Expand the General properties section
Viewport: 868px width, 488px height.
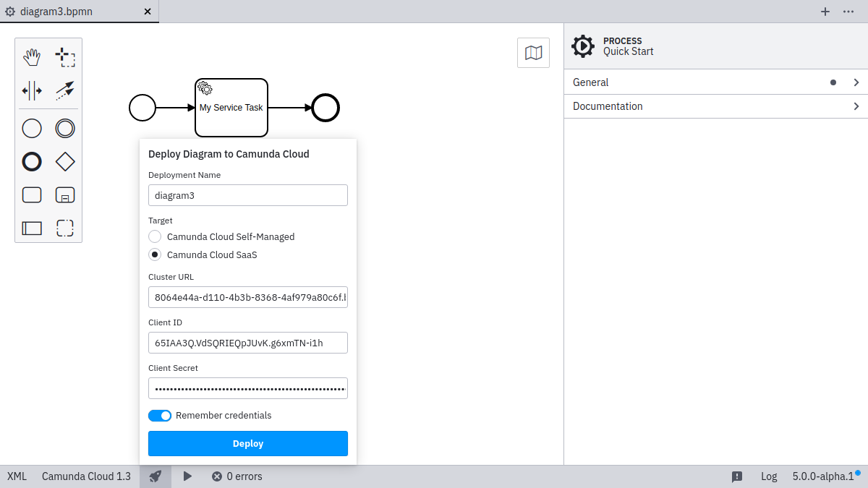(715, 82)
